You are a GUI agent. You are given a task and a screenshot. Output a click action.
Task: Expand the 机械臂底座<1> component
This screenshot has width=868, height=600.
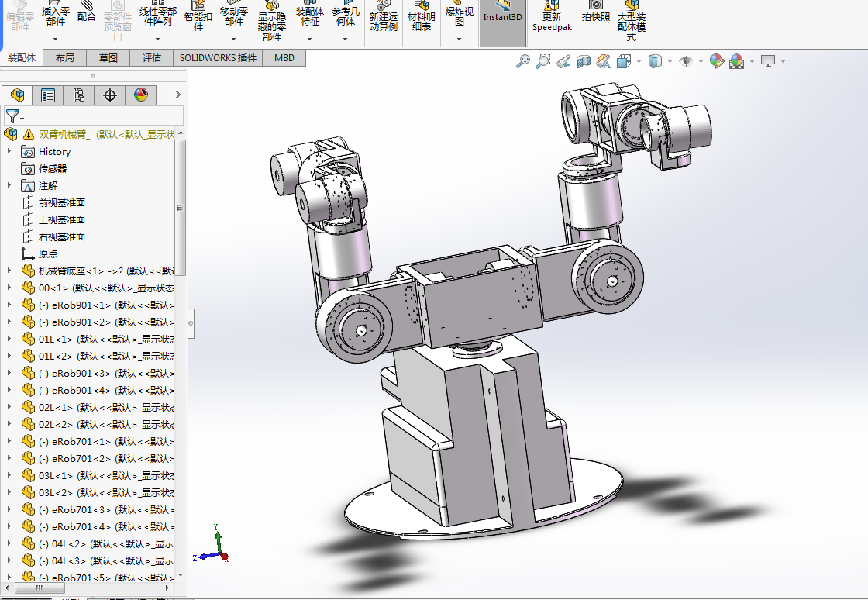pos(9,271)
